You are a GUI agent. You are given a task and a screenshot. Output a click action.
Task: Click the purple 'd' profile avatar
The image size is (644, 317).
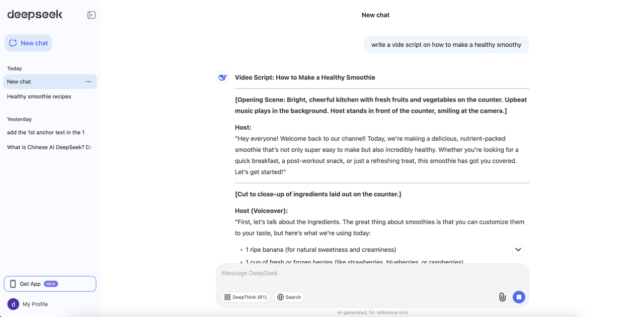[x=13, y=304]
